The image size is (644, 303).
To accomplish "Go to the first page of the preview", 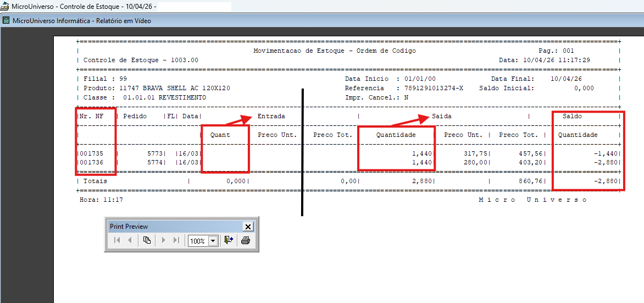I will click(116, 240).
